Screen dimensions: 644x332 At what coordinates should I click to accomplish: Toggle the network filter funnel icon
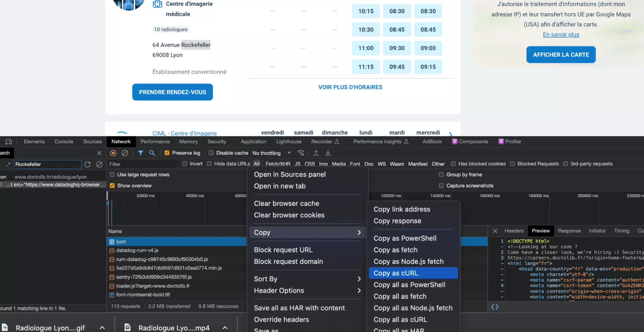pyautogui.click(x=140, y=153)
